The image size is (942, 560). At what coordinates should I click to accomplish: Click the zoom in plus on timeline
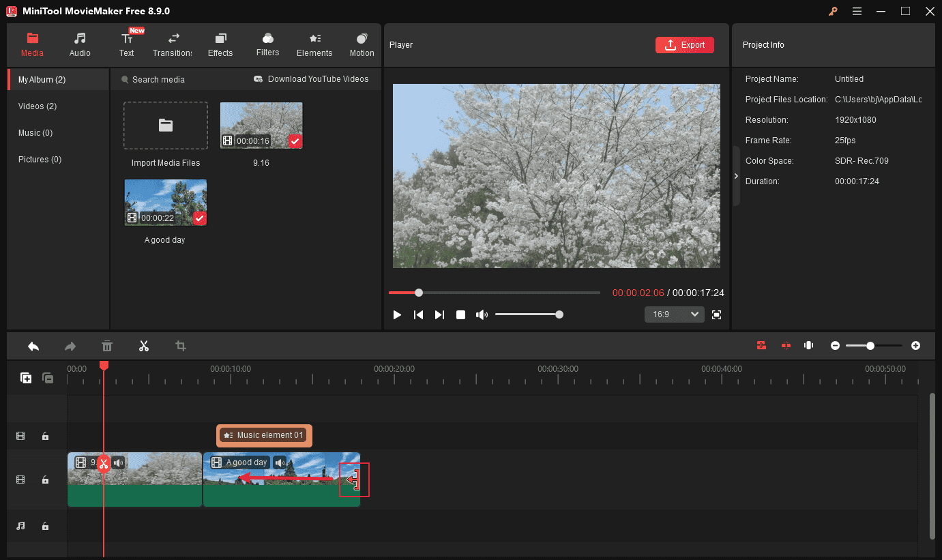915,346
